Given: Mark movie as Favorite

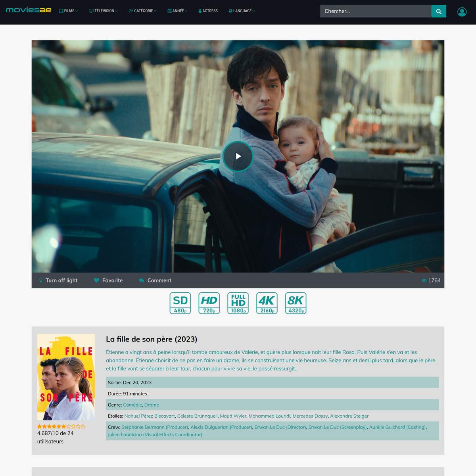Looking at the screenshot, I should click(108, 280).
